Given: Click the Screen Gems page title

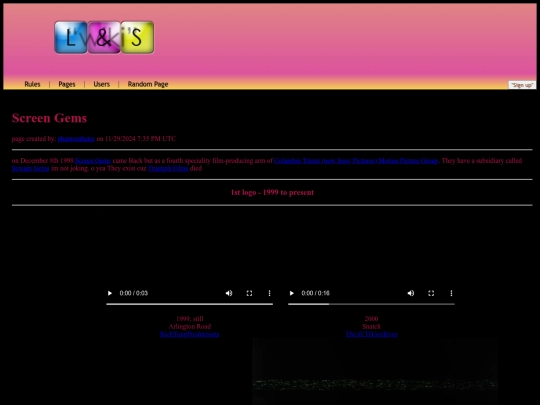Looking at the screenshot, I should 49,118.
